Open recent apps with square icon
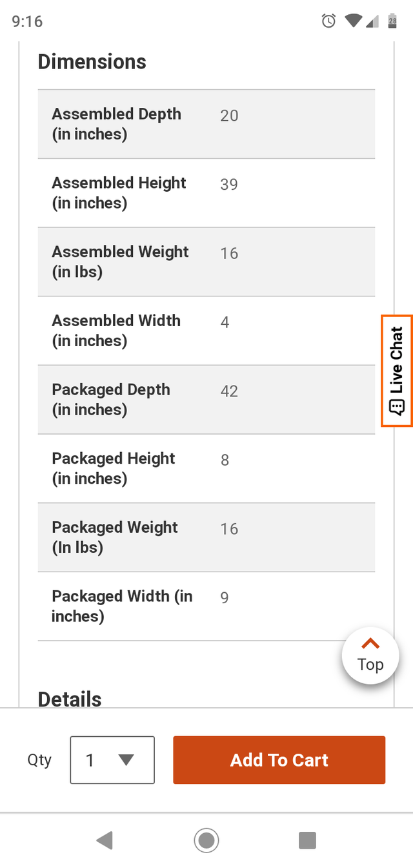The height and width of the screenshot is (868, 413). click(307, 840)
